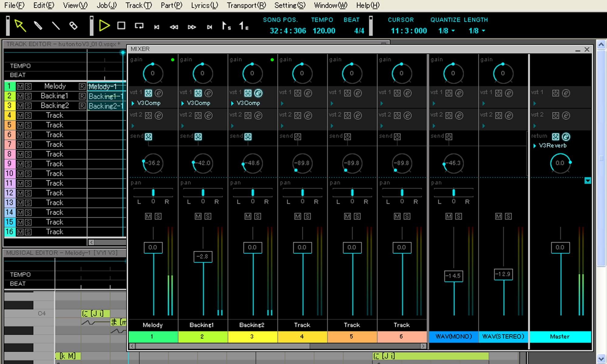This screenshot has height=364, width=607.
Task: Toggle record arm on Backing2 track
Action: 82,106
